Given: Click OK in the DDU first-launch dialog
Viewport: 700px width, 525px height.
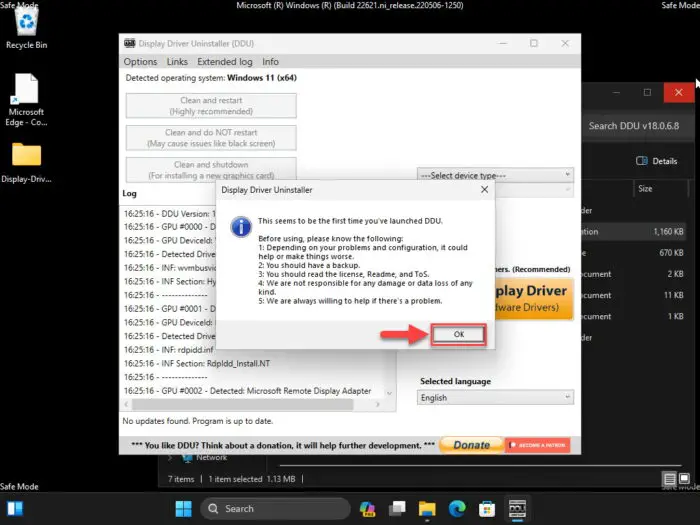Looking at the screenshot, I should point(458,334).
